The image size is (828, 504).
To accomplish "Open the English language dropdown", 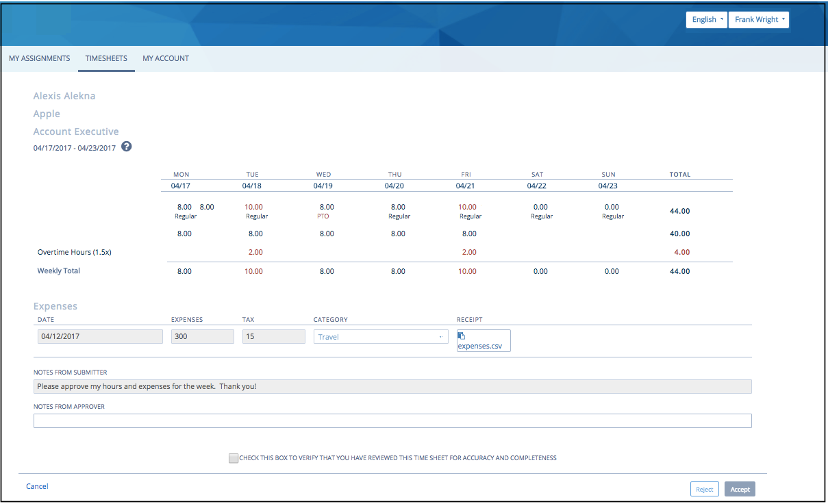I will [706, 20].
